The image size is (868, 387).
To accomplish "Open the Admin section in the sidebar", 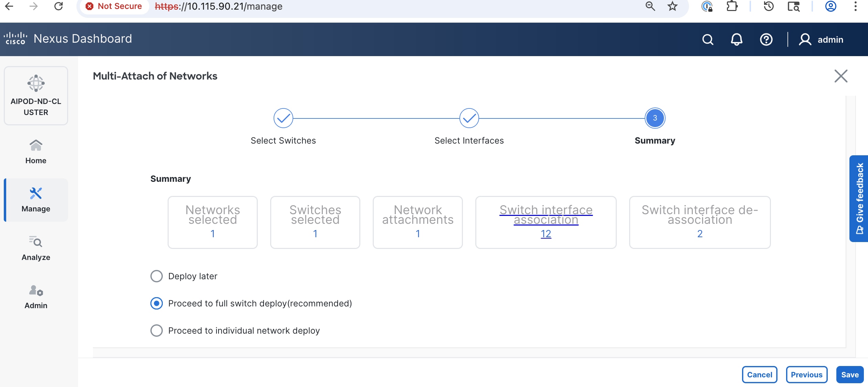I will point(35,296).
